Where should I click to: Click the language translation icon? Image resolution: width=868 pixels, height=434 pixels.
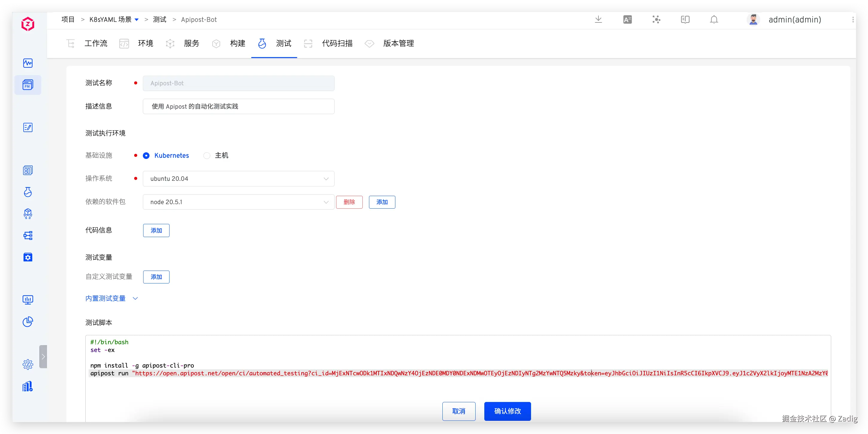tap(627, 19)
